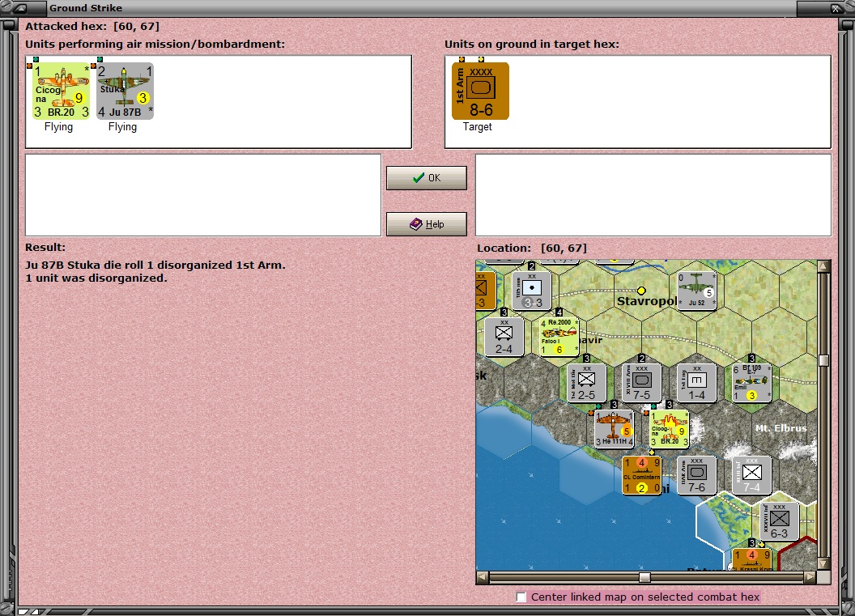The width and height of the screenshot is (855, 616).
Task: Click the Ju 52 transport unit on map
Action: click(x=696, y=291)
